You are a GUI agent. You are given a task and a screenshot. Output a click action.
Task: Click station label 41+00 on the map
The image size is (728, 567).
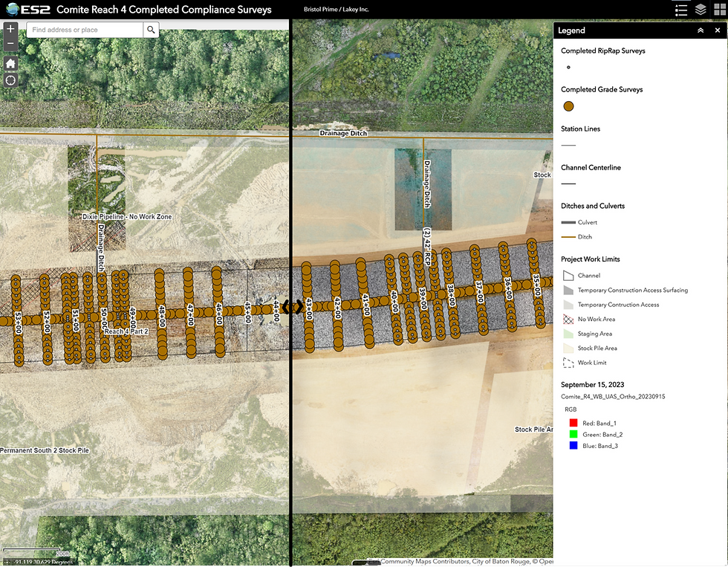365,305
